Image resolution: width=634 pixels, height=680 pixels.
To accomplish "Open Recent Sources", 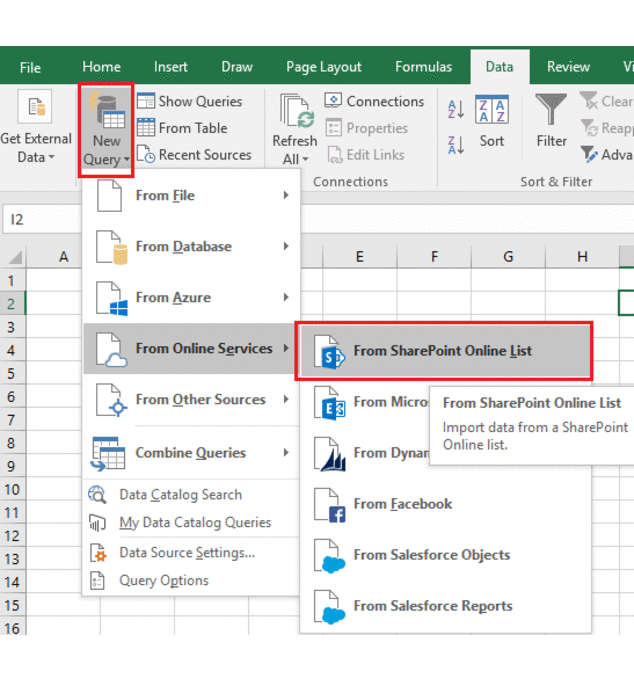I will pyautogui.click(x=194, y=155).
